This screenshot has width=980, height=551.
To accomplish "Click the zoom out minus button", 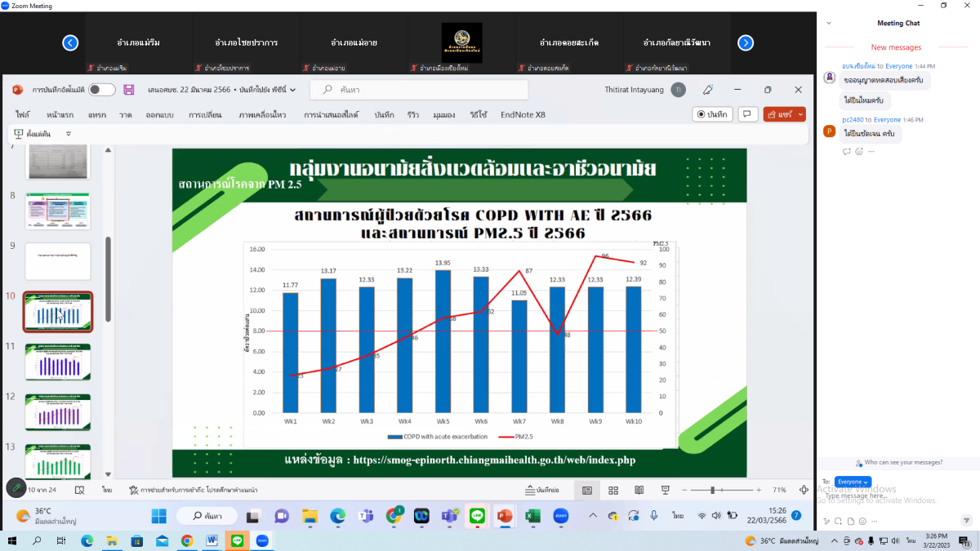I will coord(684,490).
